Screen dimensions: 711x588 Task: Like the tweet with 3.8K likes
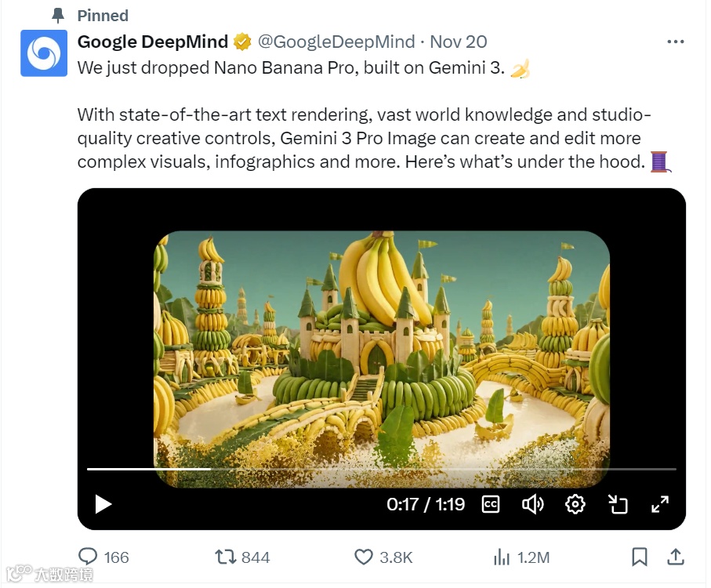click(x=383, y=557)
